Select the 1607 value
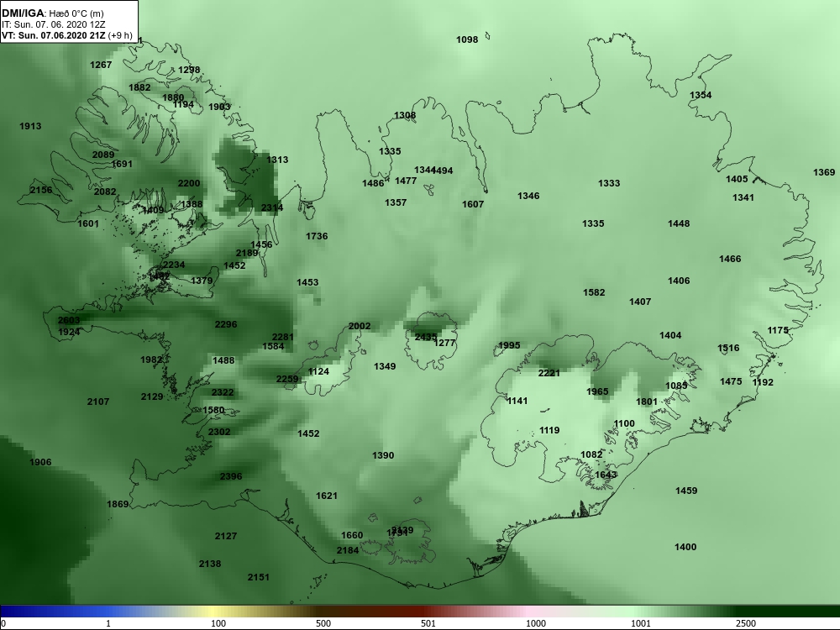 click(473, 204)
